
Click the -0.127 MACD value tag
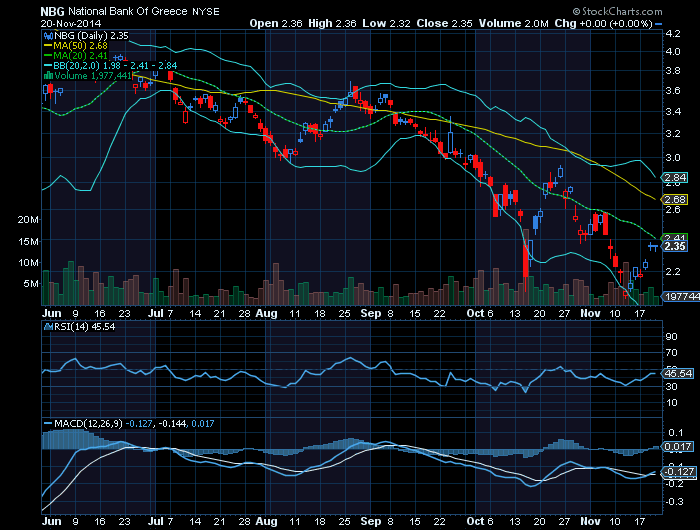(x=679, y=472)
